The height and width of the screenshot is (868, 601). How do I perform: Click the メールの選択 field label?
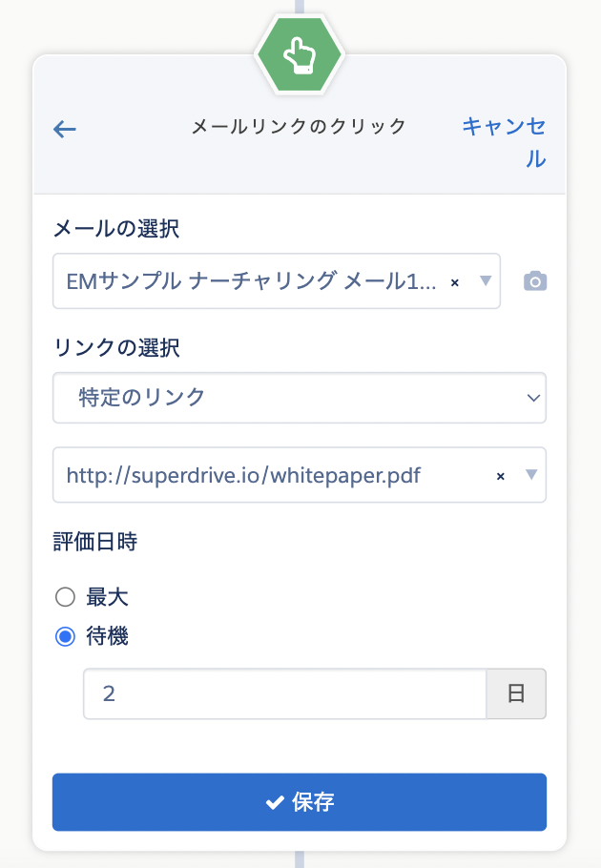click(116, 228)
